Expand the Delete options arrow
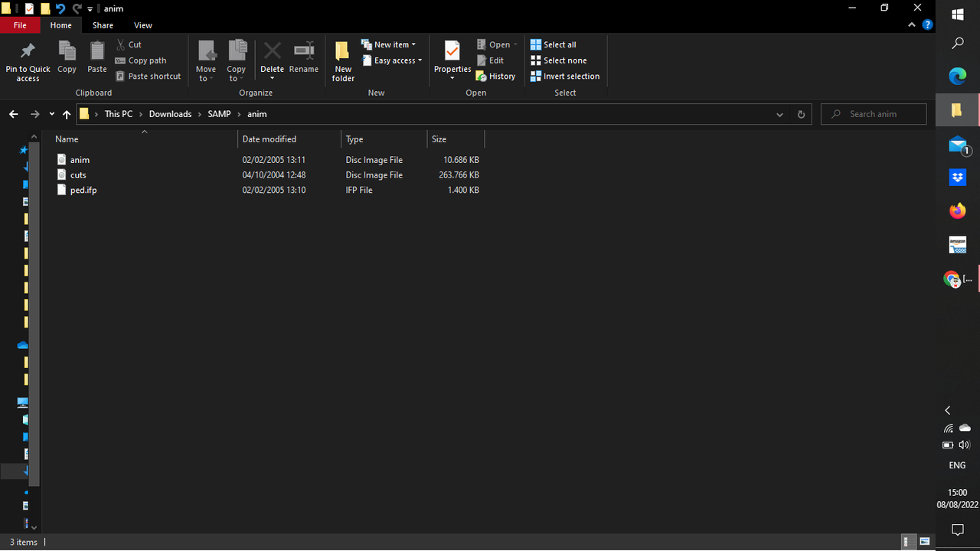This screenshot has height=551, width=980. pyautogui.click(x=272, y=78)
